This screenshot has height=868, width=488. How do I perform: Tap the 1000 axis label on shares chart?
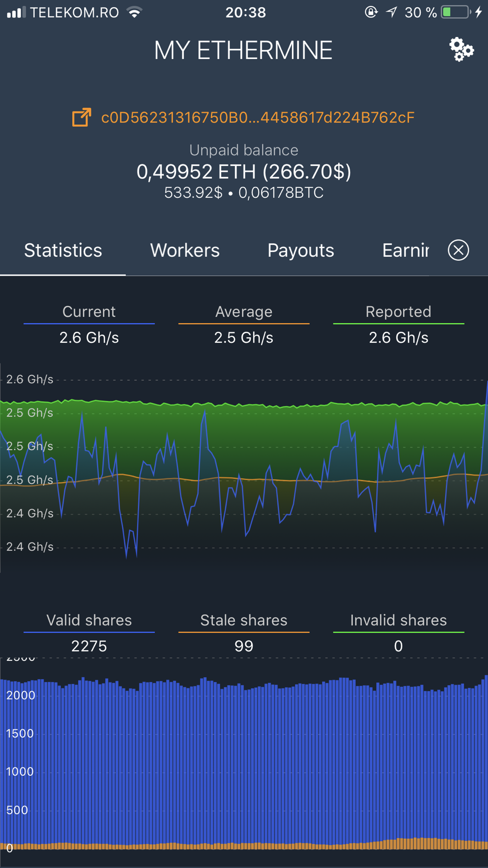(x=20, y=771)
